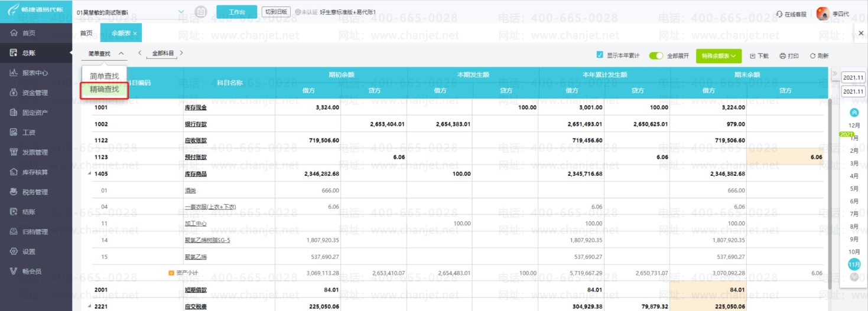Open 在线客服 headset support
The width and height of the screenshot is (868, 311).
791,13
